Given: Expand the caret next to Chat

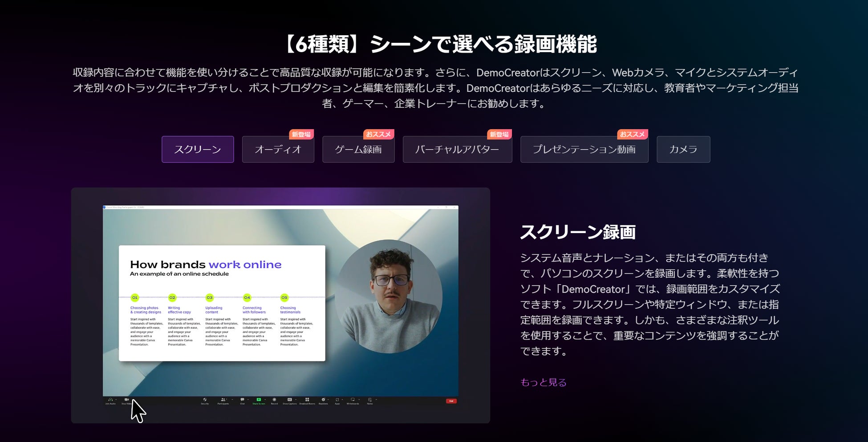Looking at the screenshot, I should [x=248, y=400].
